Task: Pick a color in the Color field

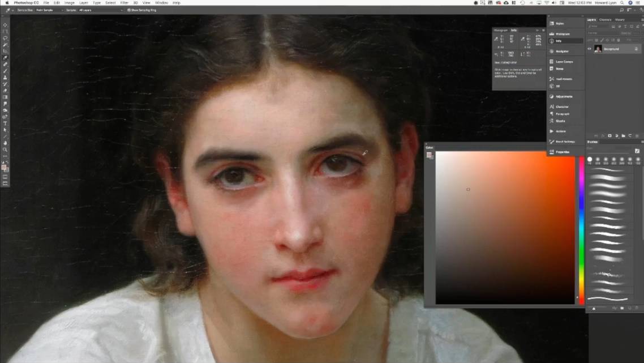Action: [x=505, y=228]
